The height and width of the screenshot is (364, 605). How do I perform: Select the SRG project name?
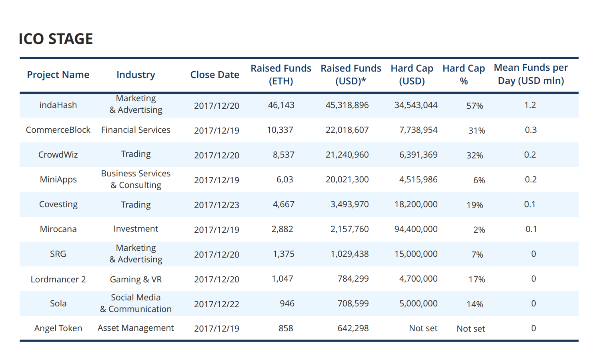point(58,254)
